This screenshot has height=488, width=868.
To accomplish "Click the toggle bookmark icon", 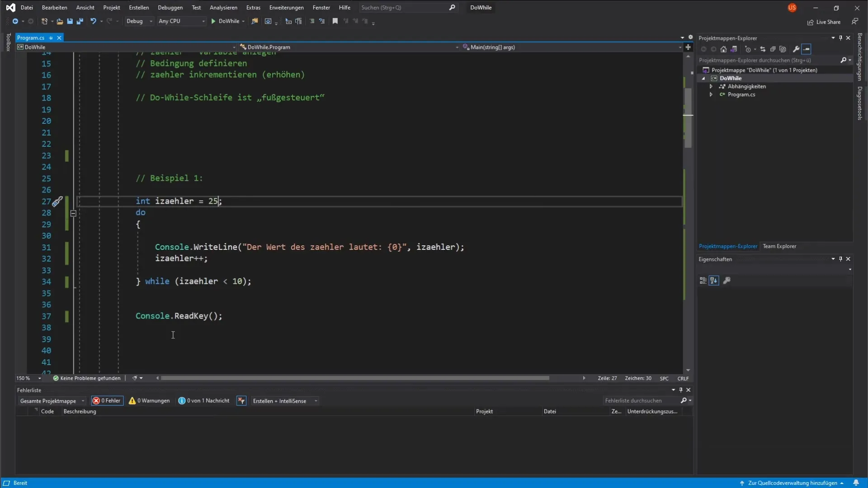I will [x=335, y=21].
